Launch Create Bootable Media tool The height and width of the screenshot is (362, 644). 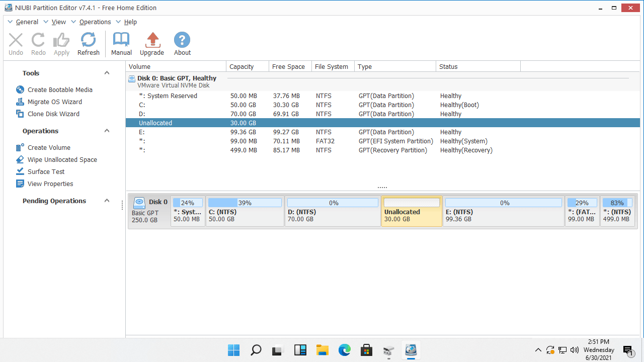tap(59, 89)
